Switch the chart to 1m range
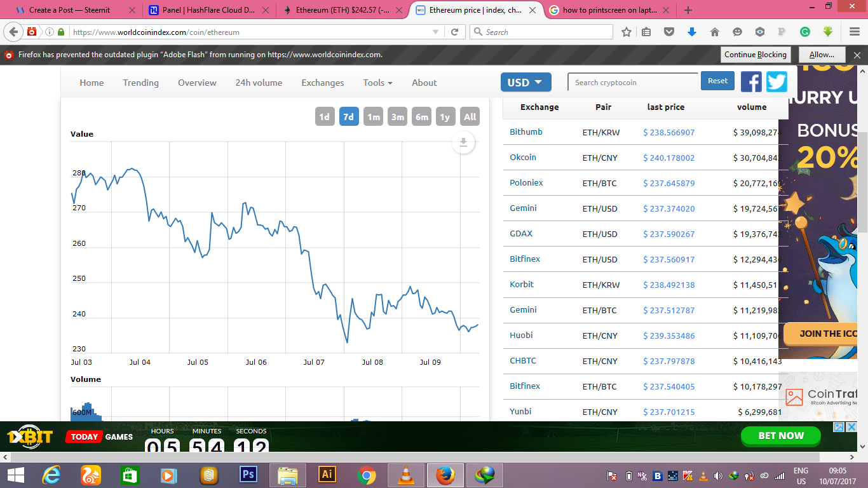Viewport: 868px width, 488px height. coord(374,116)
